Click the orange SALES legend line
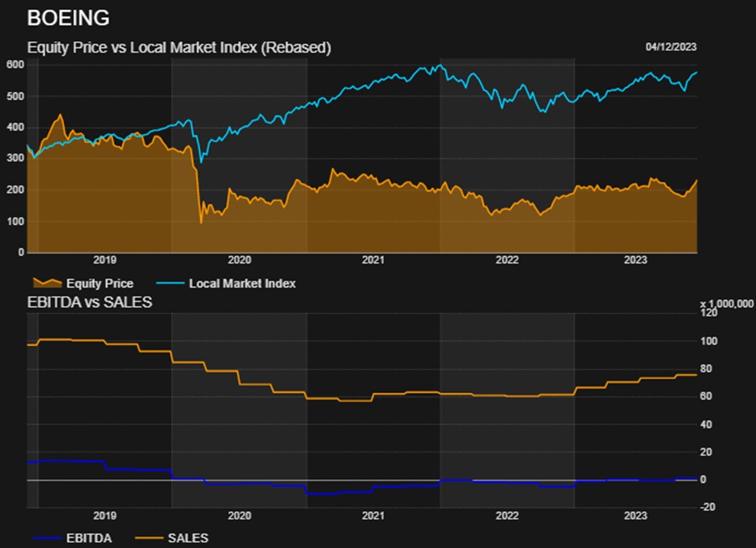 pyautogui.click(x=149, y=538)
